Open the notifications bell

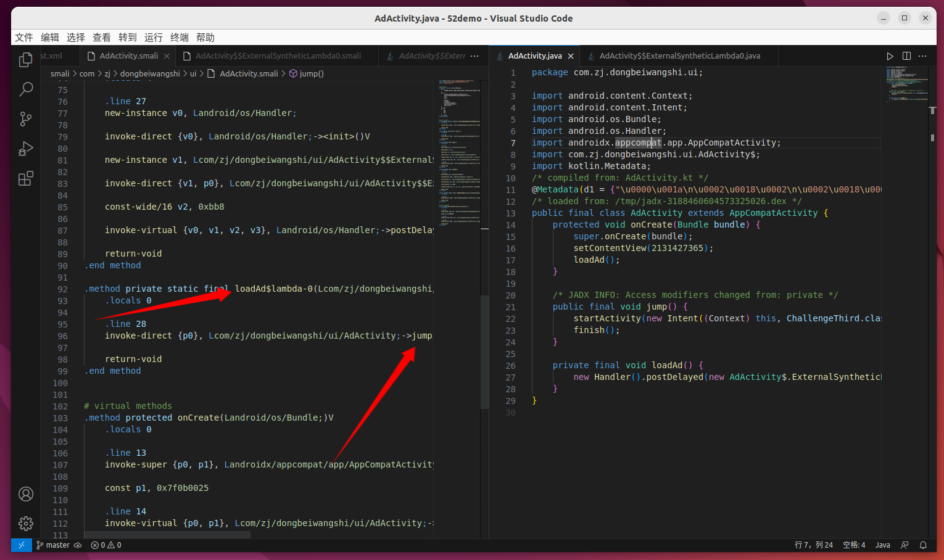[923, 545]
